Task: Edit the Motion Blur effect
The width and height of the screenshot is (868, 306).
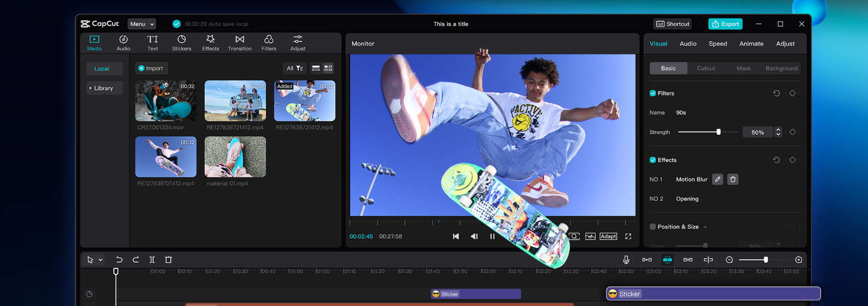Action: [717, 179]
